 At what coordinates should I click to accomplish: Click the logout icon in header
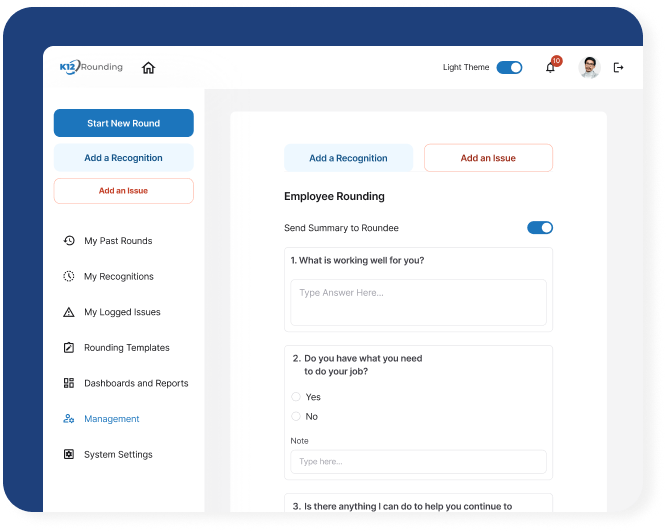(618, 68)
